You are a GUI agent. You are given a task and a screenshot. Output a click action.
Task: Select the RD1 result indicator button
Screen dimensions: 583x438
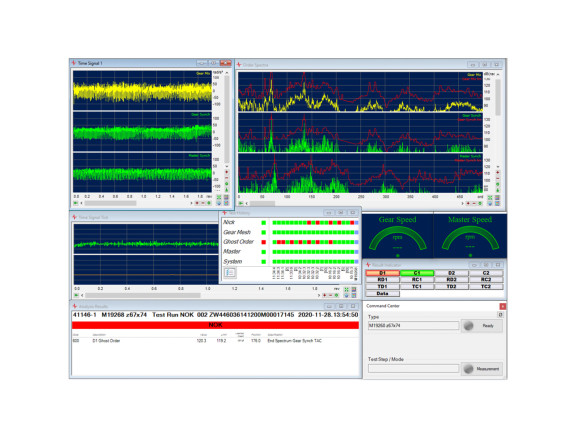[383, 280]
